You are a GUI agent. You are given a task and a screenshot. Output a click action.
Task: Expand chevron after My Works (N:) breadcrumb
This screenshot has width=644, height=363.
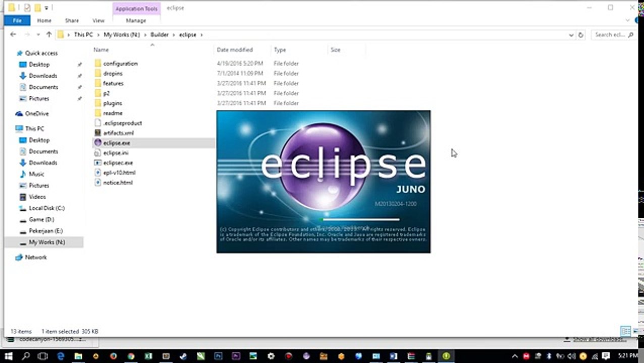coord(145,35)
